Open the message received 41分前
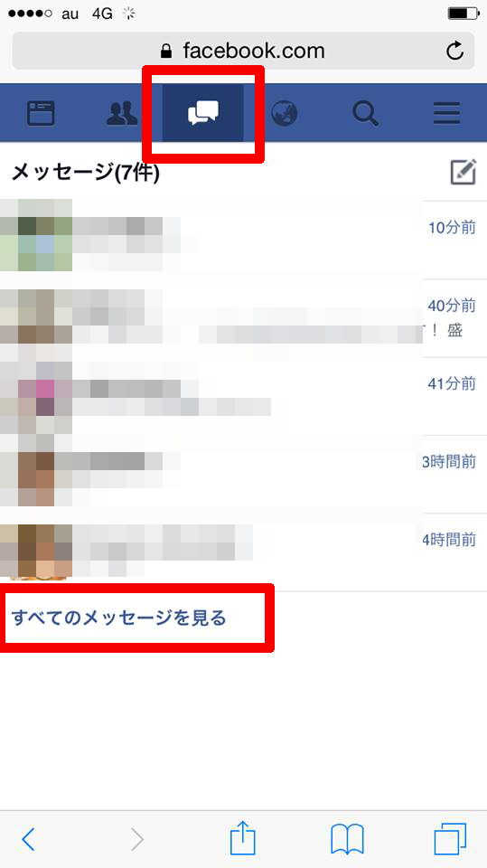The image size is (487, 868). (x=244, y=396)
